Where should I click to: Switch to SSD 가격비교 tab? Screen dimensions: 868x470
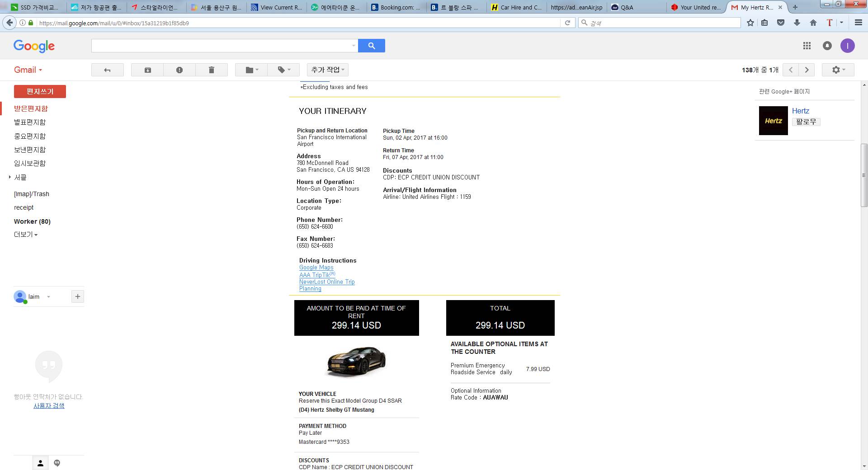coord(36,7)
